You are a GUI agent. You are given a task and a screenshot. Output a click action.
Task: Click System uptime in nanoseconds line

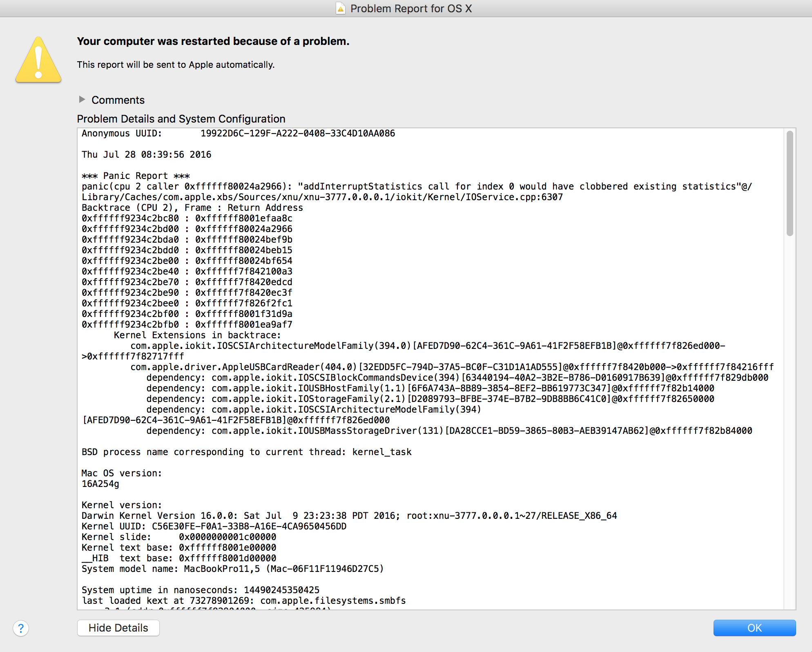pos(201,590)
